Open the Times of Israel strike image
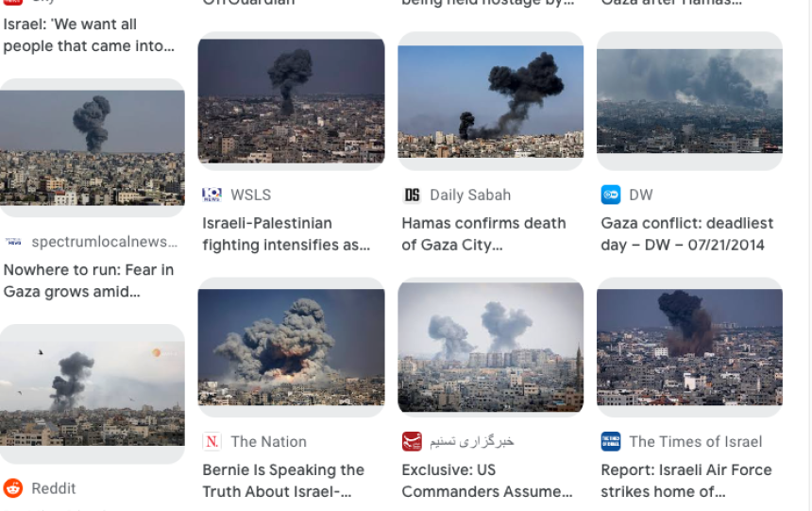Screen dimensions: 812x511 click(x=689, y=348)
